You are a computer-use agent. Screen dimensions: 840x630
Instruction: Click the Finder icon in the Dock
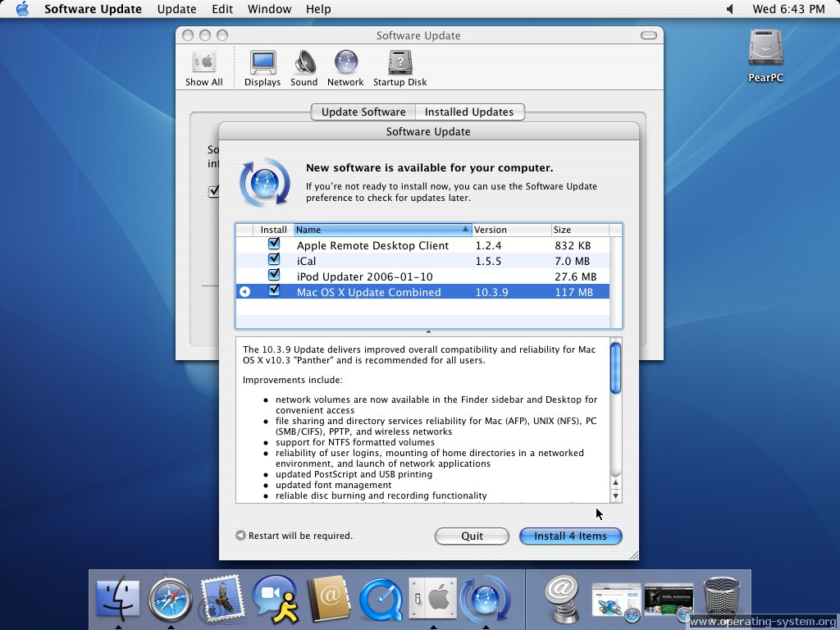[x=118, y=598]
